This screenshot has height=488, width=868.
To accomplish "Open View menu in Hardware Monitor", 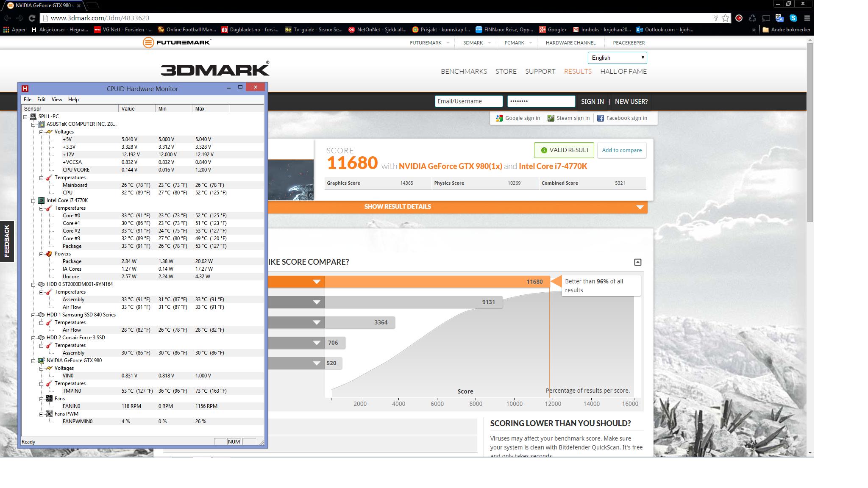I will (57, 100).
